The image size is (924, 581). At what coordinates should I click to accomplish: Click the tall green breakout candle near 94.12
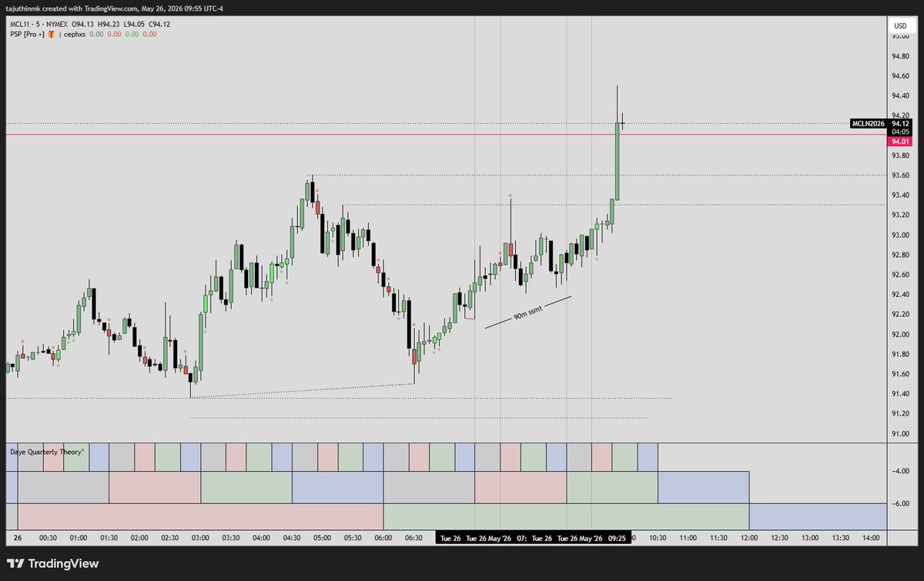(618, 161)
